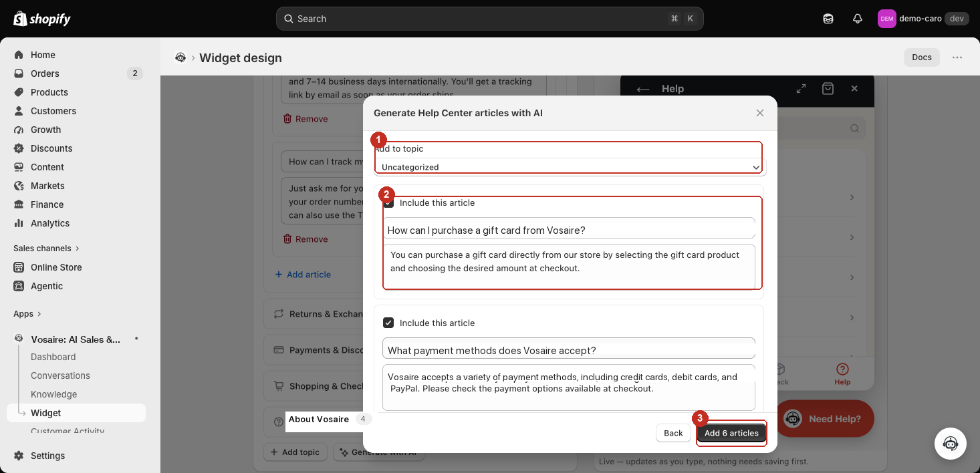Image resolution: width=980 pixels, height=473 pixels.
Task: Open the shopping bag in widget preview
Action: (828, 88)
